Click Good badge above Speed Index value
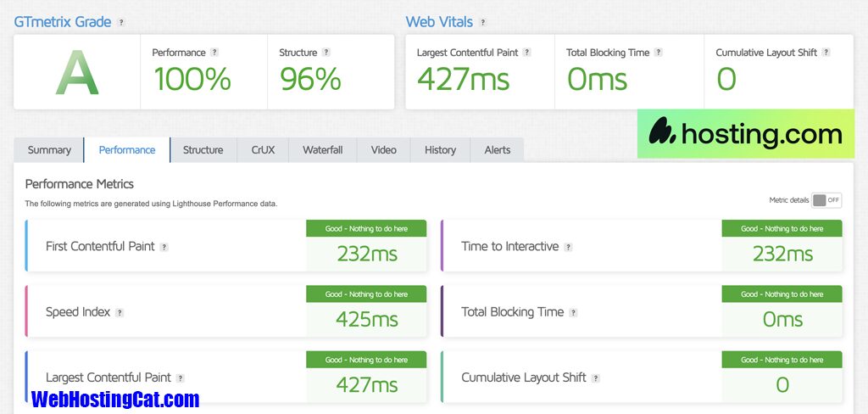Viewport: 868px width, 414px height. pyautogui.click(x=366, y=294)
